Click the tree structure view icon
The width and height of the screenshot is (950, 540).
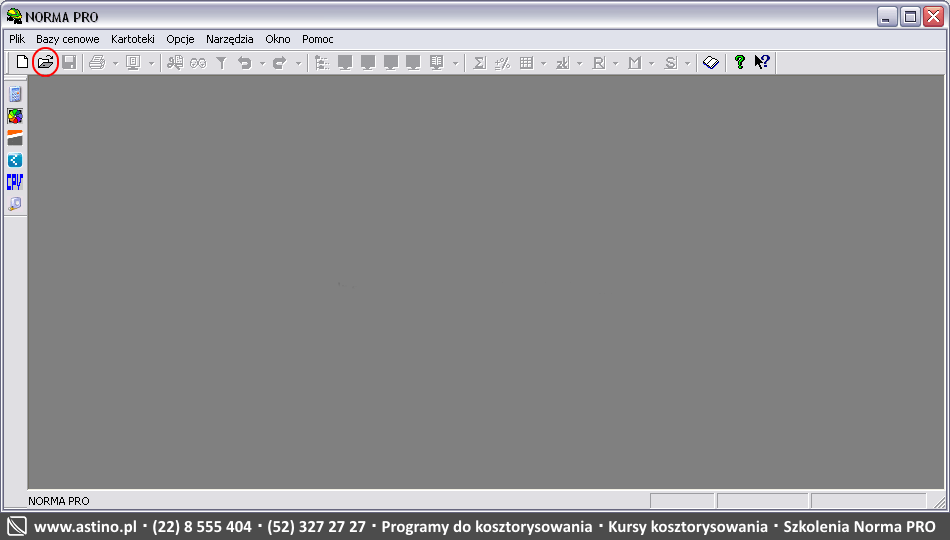pos(322,62)
